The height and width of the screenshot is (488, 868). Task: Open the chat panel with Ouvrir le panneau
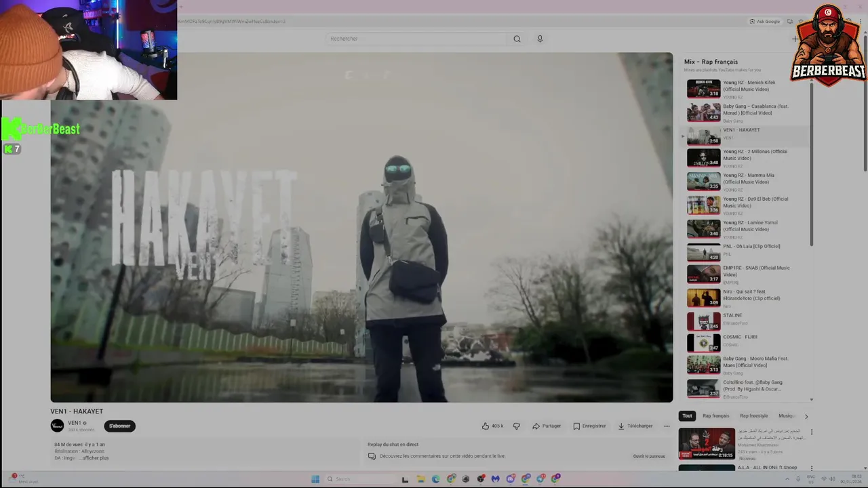pyautogui.click(x=649, y=456)
